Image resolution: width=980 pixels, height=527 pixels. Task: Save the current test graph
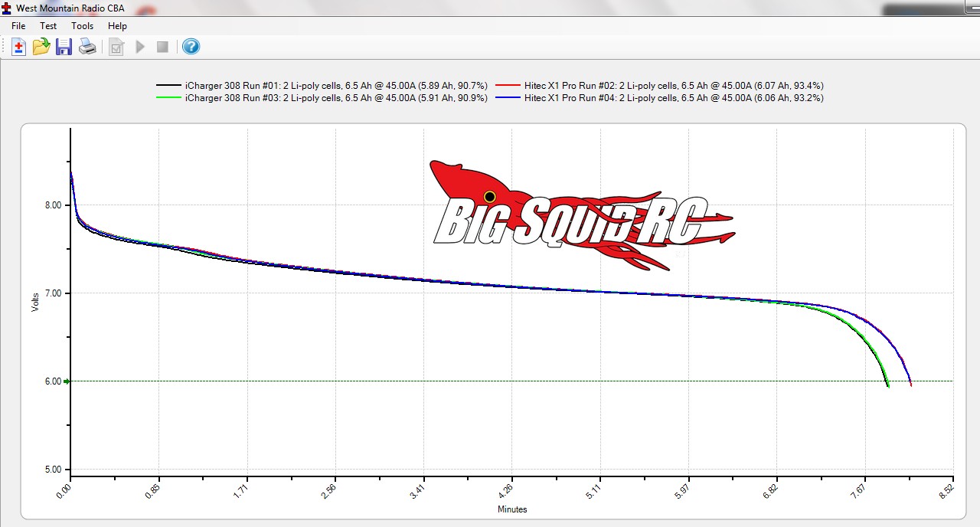pos(64,47)
